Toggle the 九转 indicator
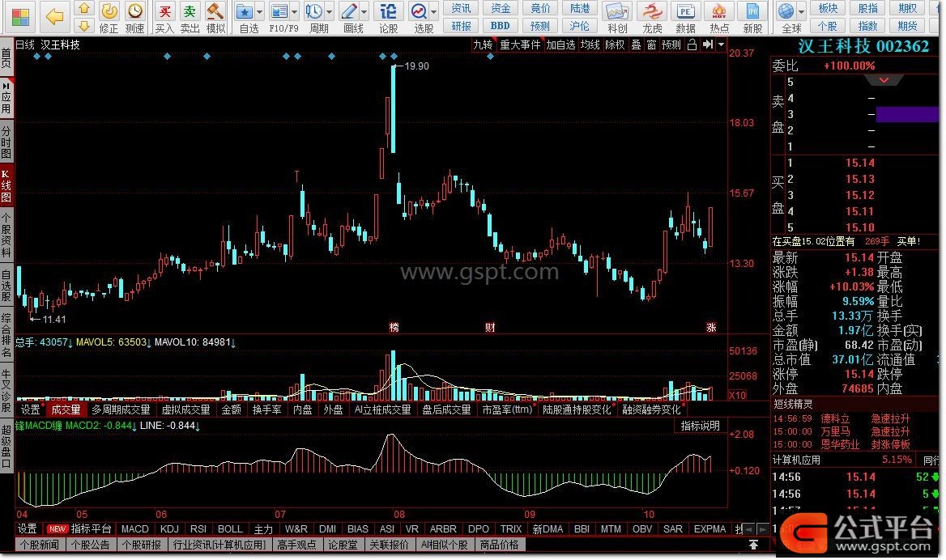This screenshot has height=560, width=946. [483, 45]
